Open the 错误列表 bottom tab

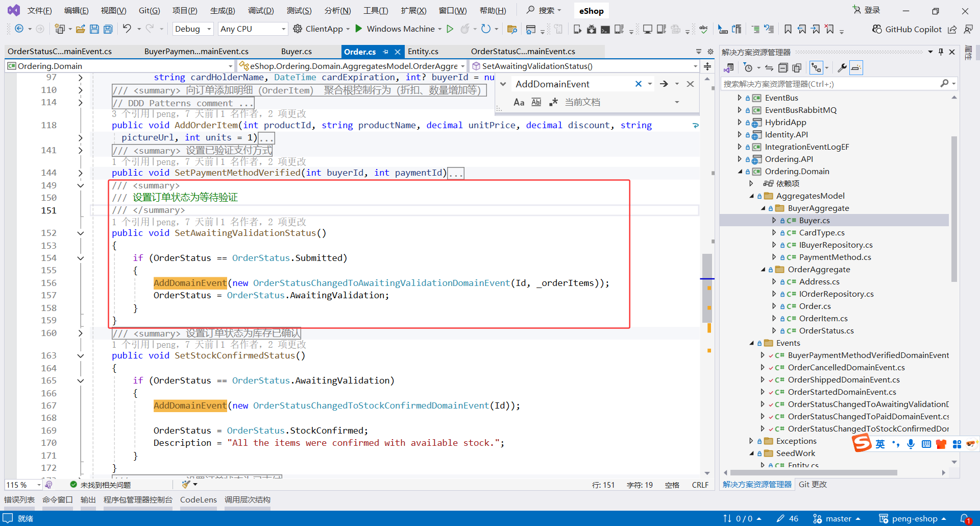coord(19,499)
